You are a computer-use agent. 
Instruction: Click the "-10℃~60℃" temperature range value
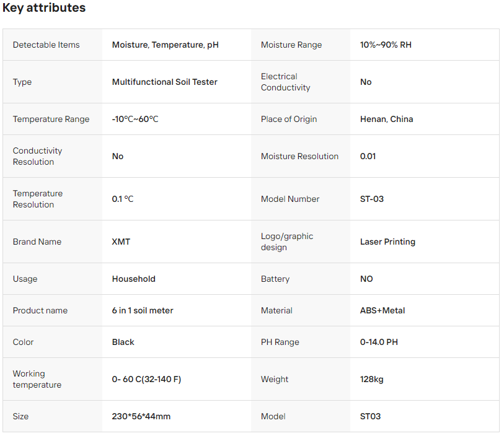(x=135, y=119)
